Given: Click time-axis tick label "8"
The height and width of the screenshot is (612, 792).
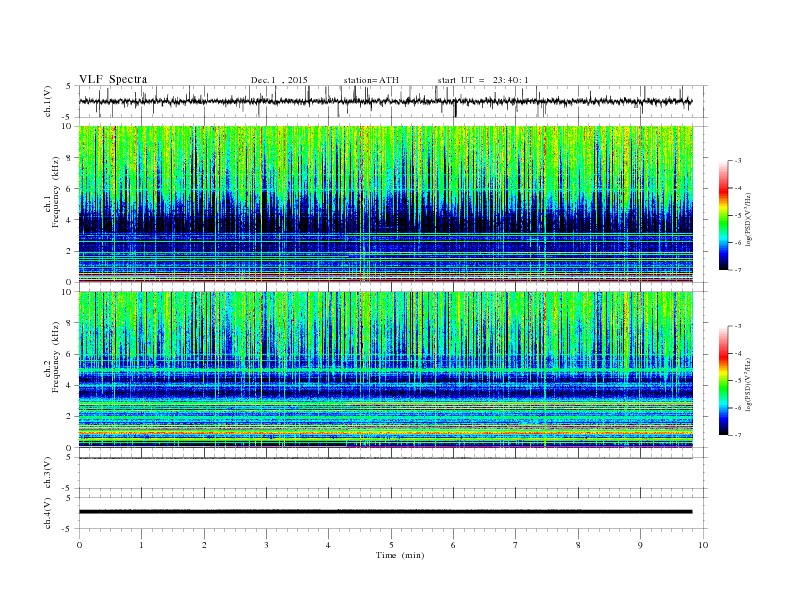Looking at the screenshot, I should (578, 545).
